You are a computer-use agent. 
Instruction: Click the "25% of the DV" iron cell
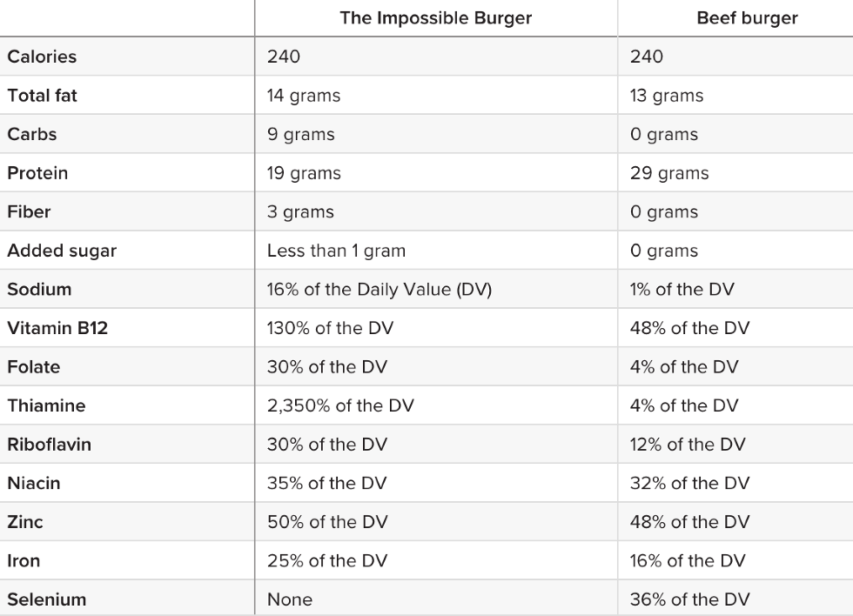point(327,560)
